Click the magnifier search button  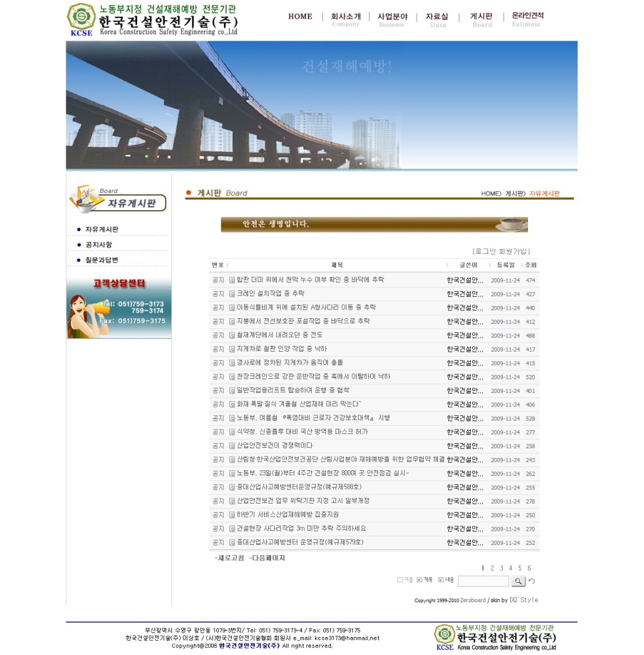[x=518, y=581]
